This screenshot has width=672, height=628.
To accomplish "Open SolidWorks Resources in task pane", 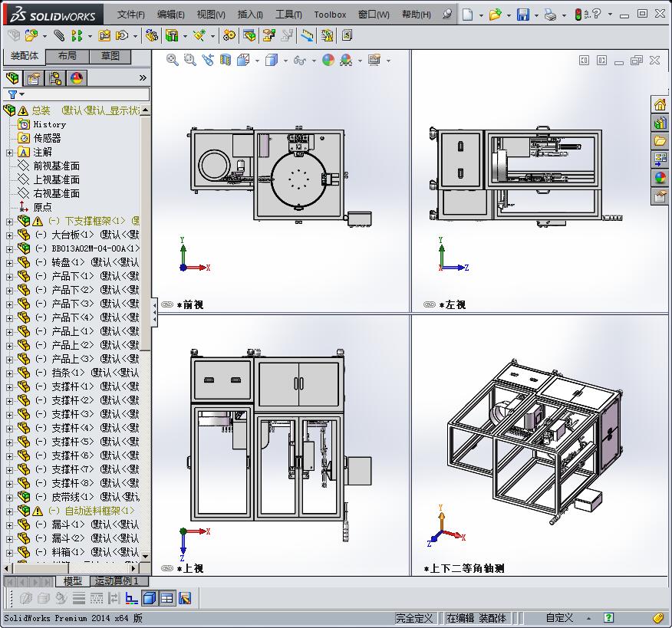I will click(x=660, y=104).
